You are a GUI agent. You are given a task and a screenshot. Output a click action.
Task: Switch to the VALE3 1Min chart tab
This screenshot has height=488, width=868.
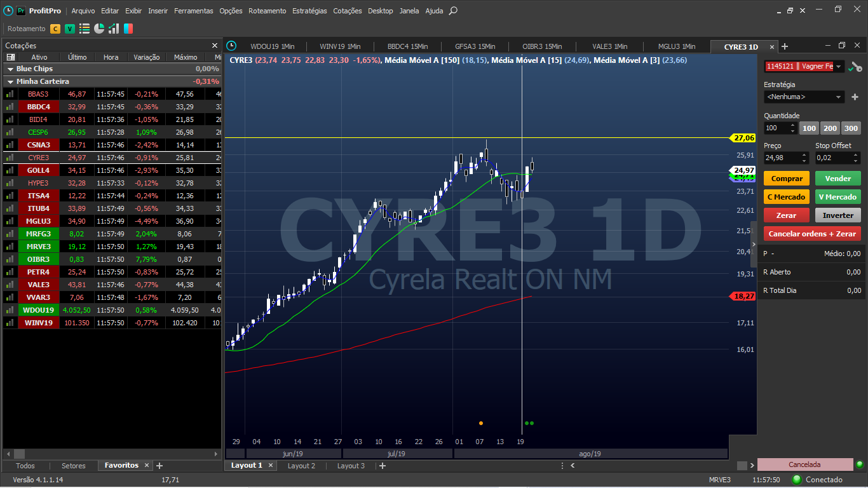click(609, 46)
